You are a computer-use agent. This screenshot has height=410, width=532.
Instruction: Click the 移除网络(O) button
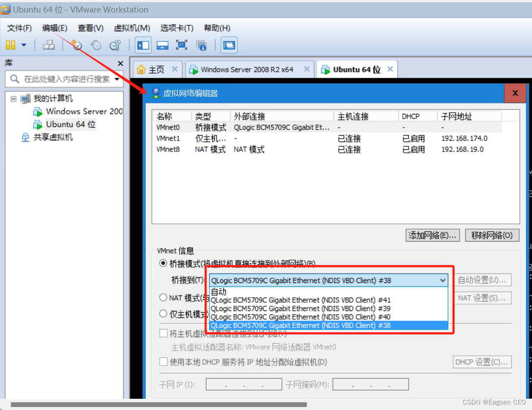tap(492, 235)
